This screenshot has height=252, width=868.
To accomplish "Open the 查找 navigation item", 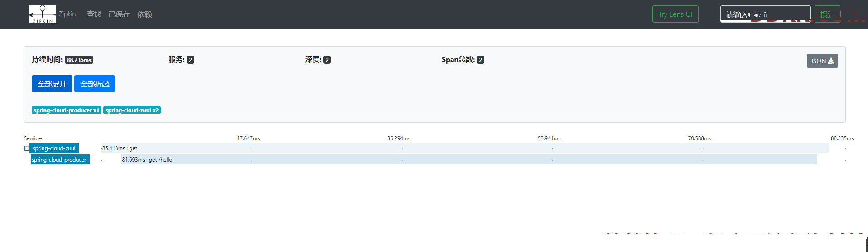I will [x=94, y=14].
